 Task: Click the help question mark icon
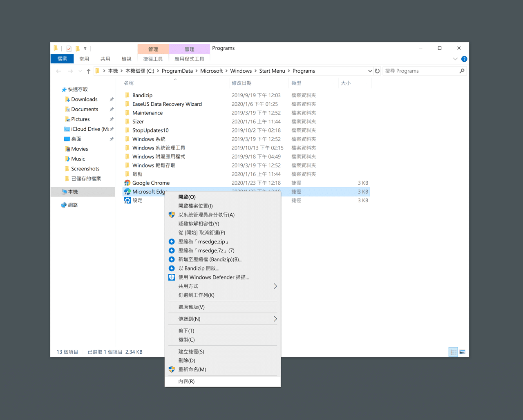(x=464, y=59)
